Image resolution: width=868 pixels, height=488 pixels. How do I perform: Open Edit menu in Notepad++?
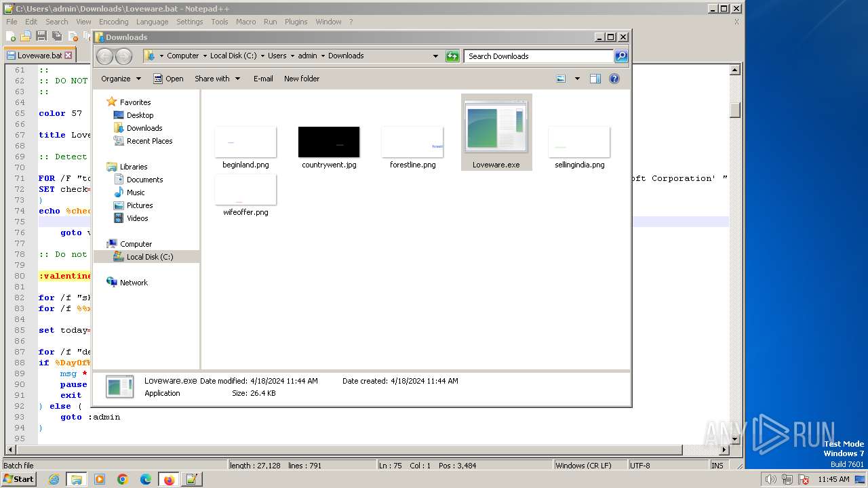(31, 22)
